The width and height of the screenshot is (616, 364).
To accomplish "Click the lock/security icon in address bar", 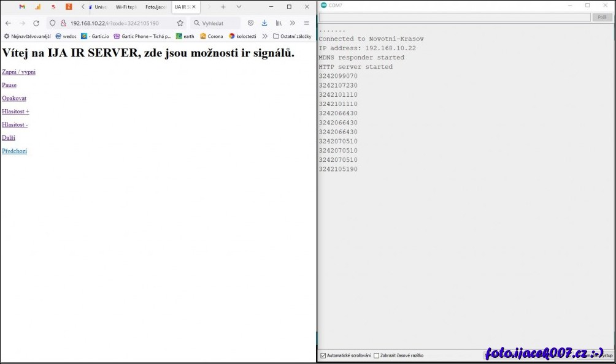I will (x=63, y=23).
